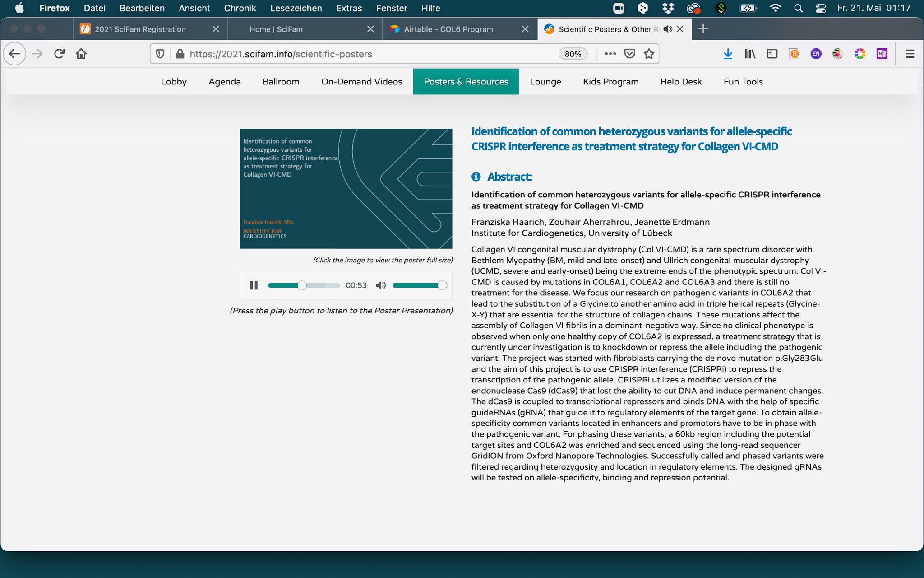View site security lock information
Viewport: 924px width, 578px height.
(180, 54)
